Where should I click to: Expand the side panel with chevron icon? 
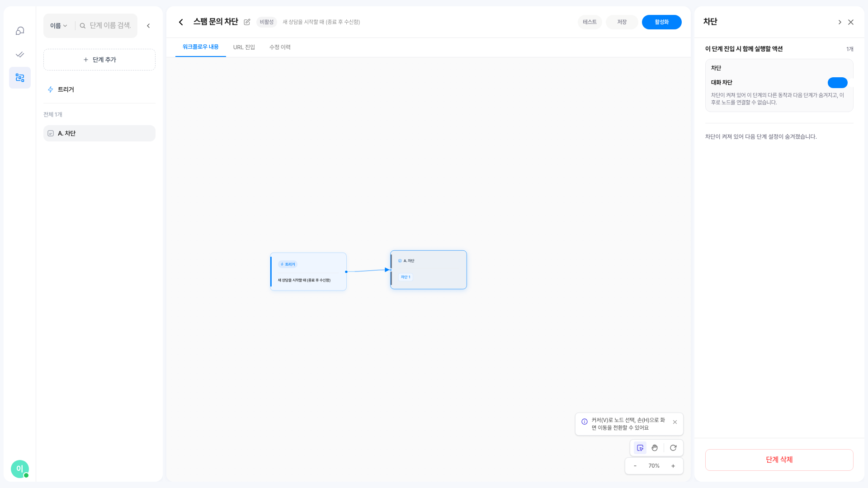(x=840, y=22)
